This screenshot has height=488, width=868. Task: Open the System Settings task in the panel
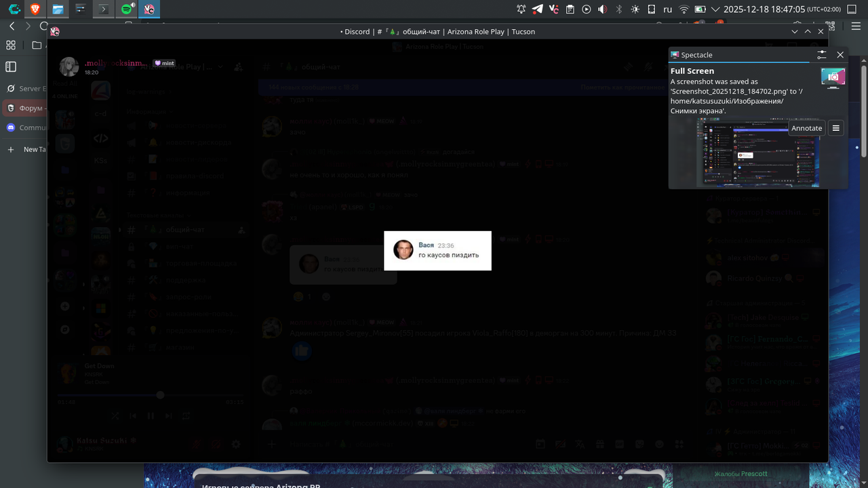tap(81, 9)
